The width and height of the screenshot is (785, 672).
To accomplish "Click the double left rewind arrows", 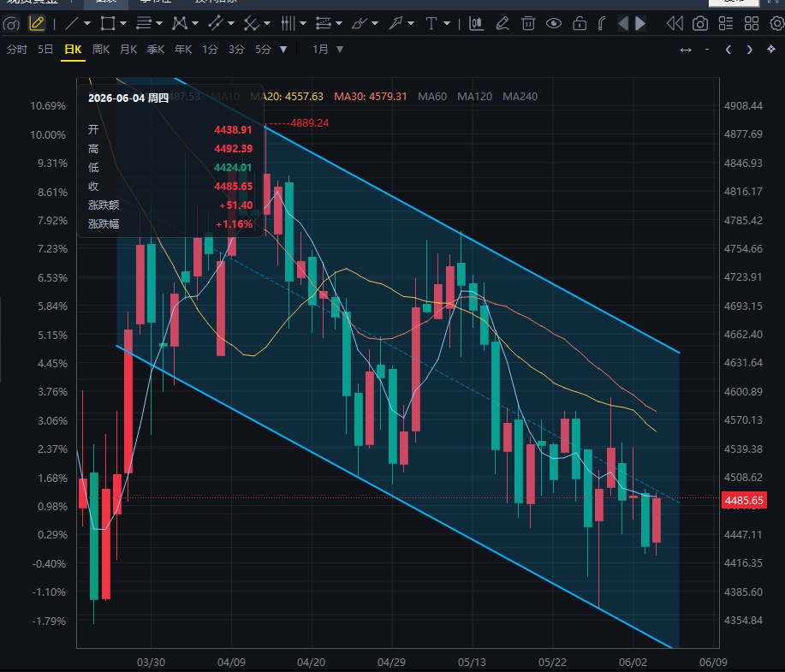I will pyautogui.click(x=675, y=23).
